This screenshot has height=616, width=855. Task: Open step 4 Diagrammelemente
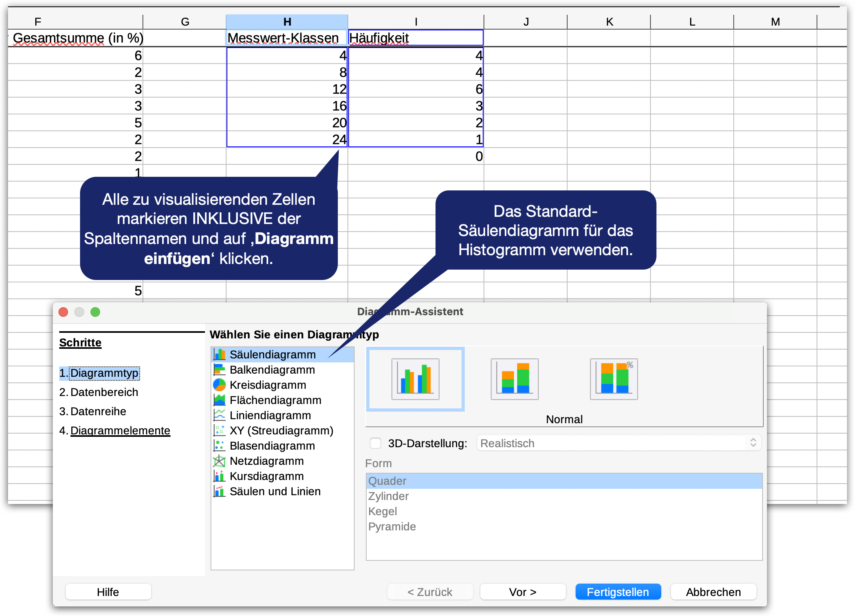[120, 430]
